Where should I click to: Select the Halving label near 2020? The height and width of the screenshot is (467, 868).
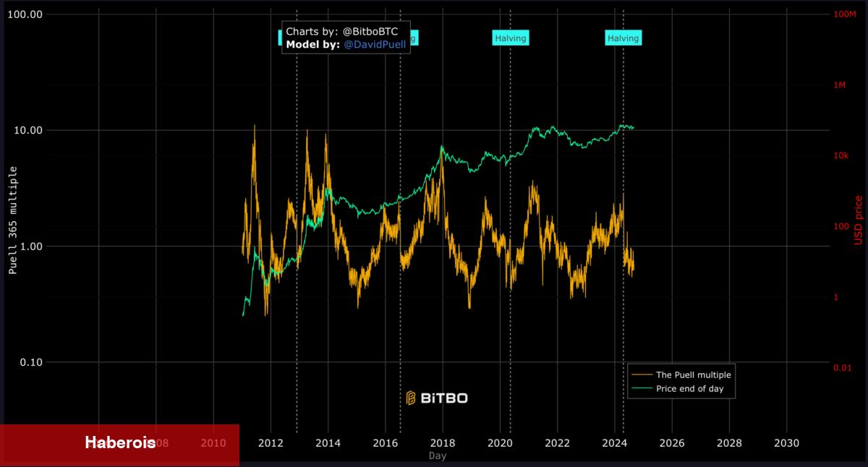pos(510,38)
